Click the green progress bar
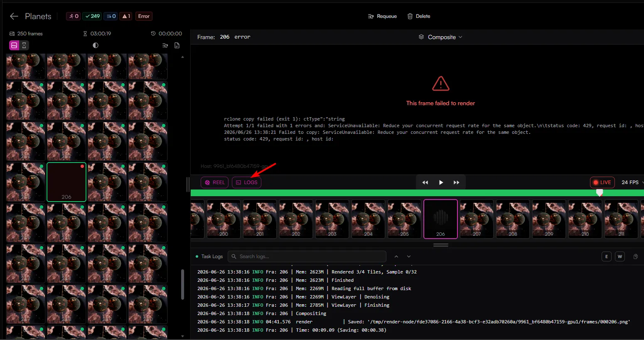This screenshot has width=644, height=340. [417, 193]
